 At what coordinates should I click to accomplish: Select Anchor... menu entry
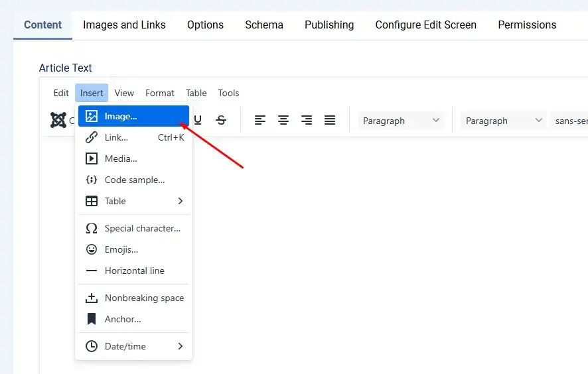[133, 319]
